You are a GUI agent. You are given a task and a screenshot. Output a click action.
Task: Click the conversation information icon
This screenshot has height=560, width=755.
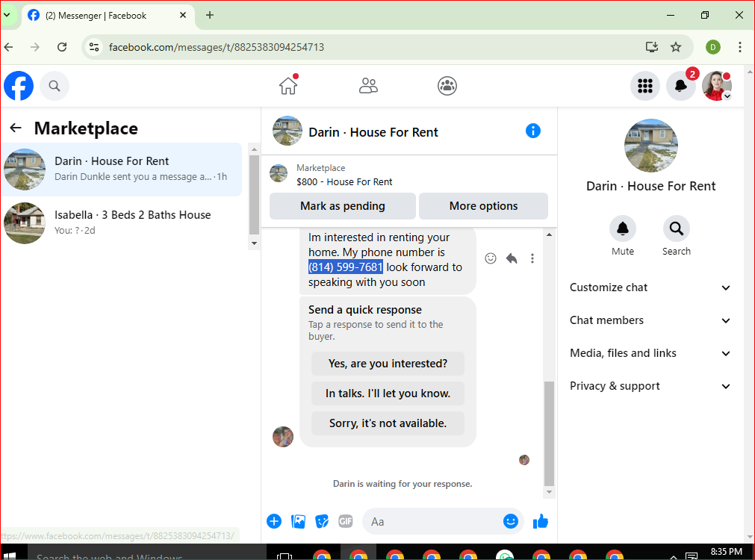pos(533,131)
